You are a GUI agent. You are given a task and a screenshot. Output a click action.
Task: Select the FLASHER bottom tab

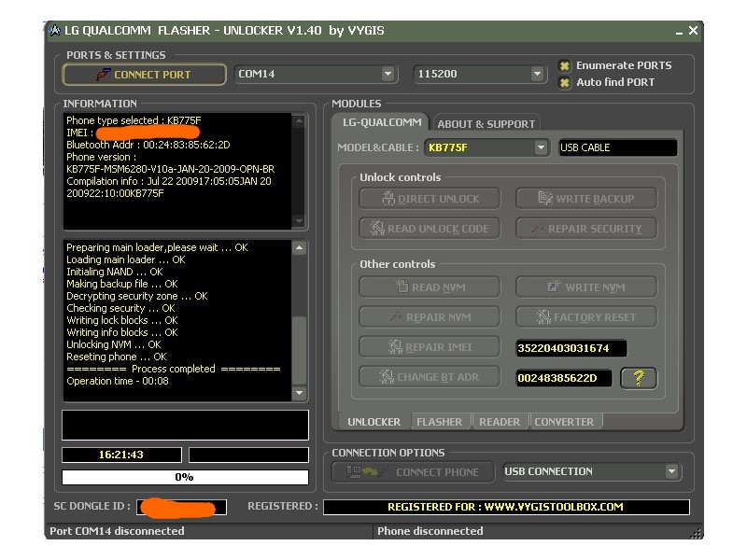pyautogui.click(x=439, y=422)
